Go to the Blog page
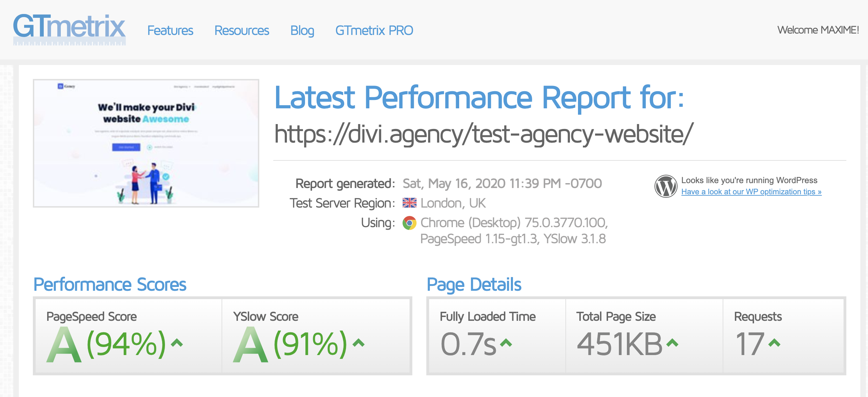 [x=302, y=30]
